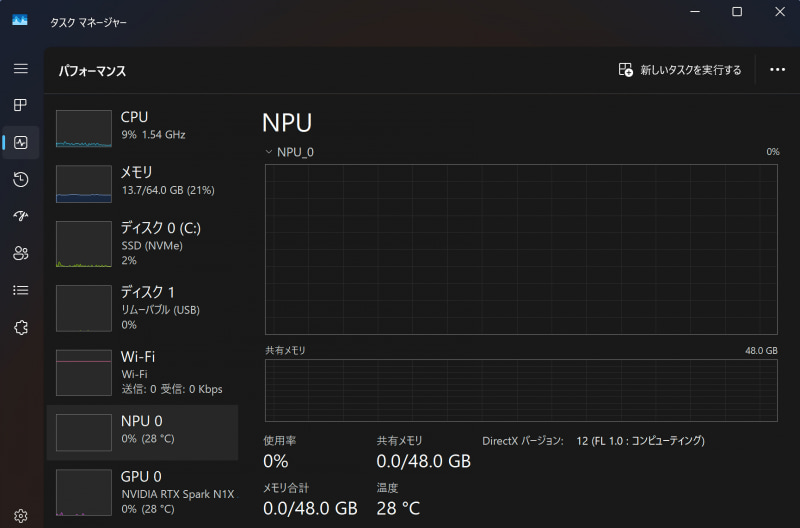Select GPU 0 NVIDIA RTX Spark entry
Viewport: 800px width, 528px height.
click(142, 492)
